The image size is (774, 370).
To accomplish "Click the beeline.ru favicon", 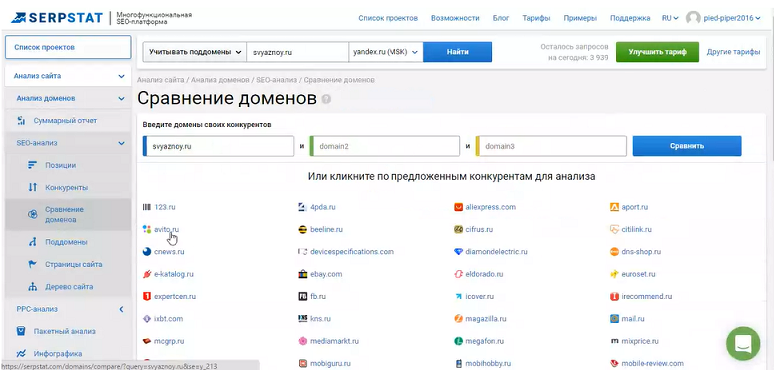I will tap(303, 229).
